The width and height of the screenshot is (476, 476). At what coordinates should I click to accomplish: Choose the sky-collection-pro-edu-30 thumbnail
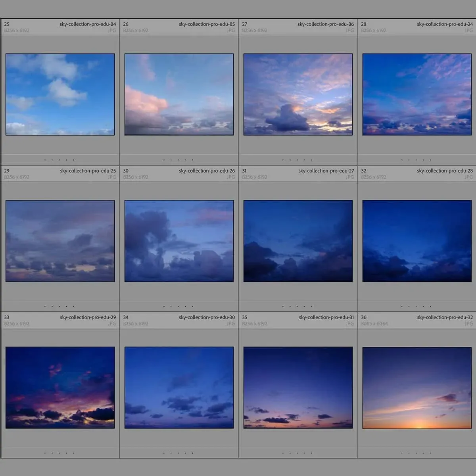[x=179, y=388]
